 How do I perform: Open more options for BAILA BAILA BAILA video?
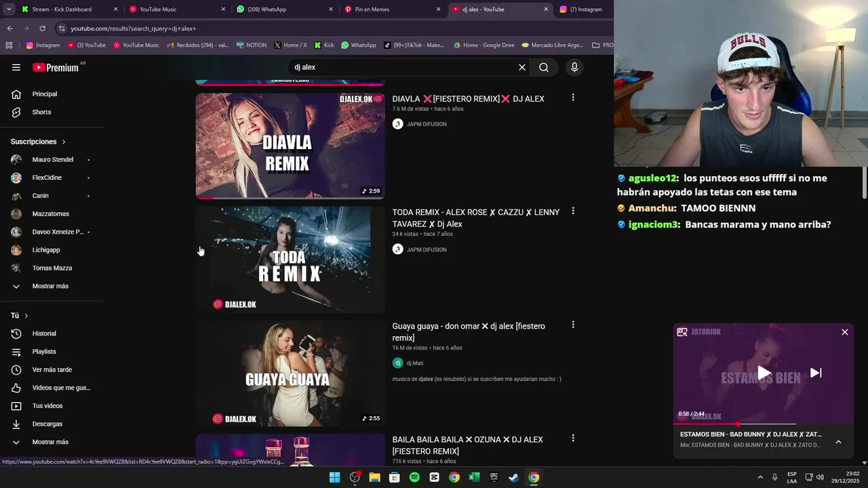point(573,438)
